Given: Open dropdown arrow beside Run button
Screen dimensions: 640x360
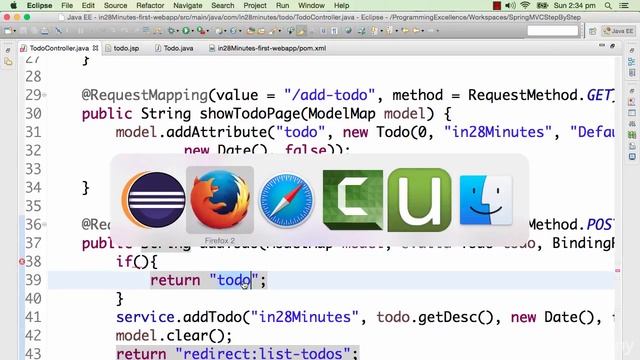Looking at the screenshot, I should tap(193, 31).
